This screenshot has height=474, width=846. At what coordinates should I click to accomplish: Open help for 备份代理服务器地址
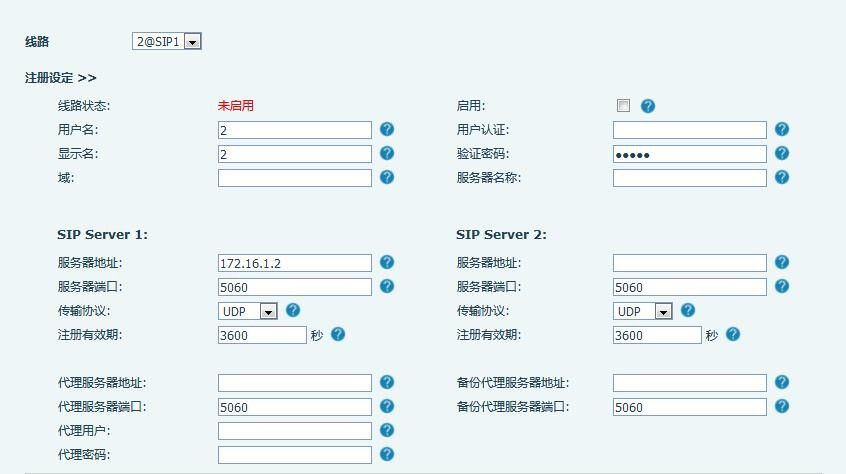coord(782,382)
